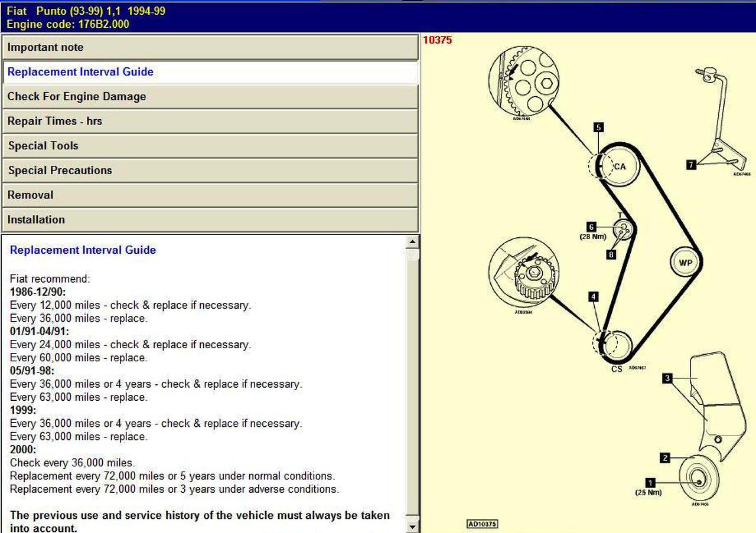Click callout number 7 beside the bracket
Viewport: 756px width, 533px height.
coord(691,165)
